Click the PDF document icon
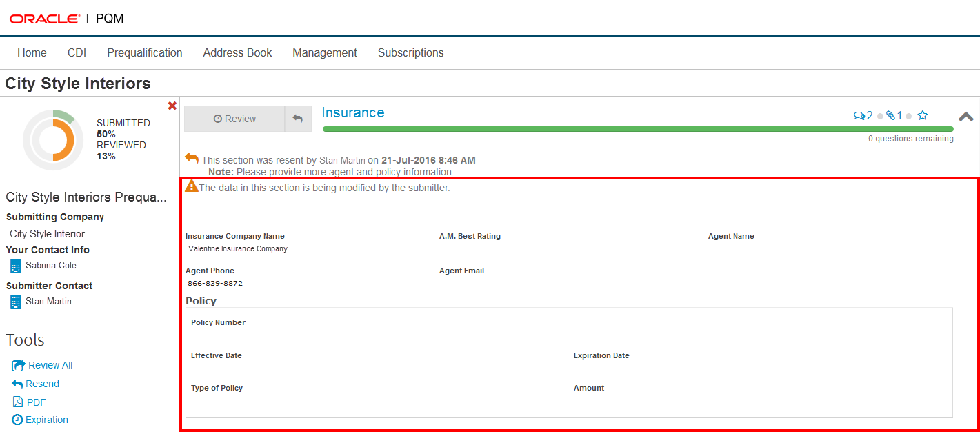Viewport: 980px width, 432px height. (x=18, y=402)
